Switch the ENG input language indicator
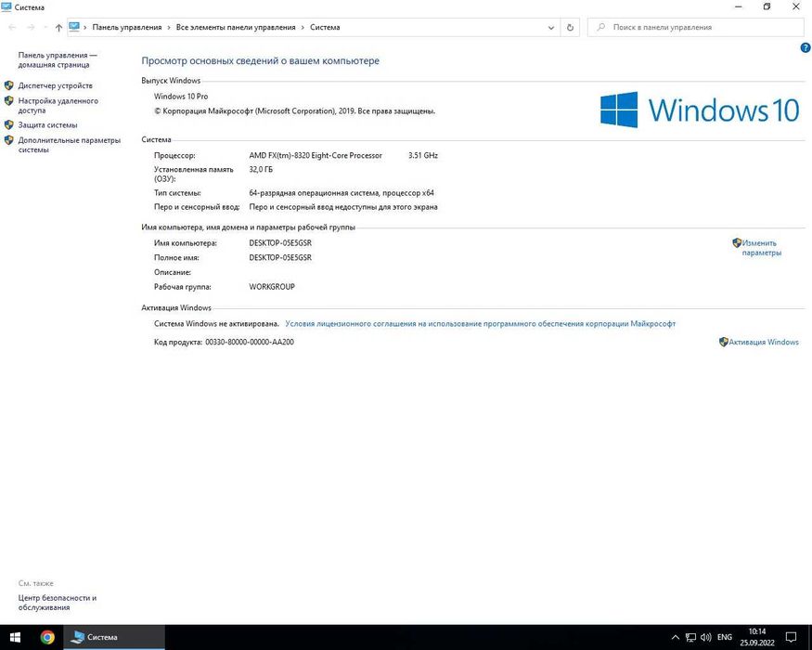Screen dimensions: 812x650 (x=725, y=637)
